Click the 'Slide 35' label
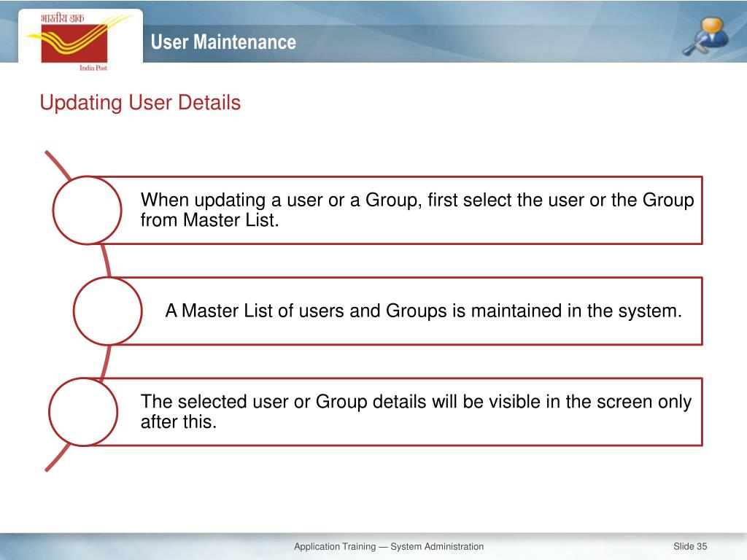 pos(690,547)
